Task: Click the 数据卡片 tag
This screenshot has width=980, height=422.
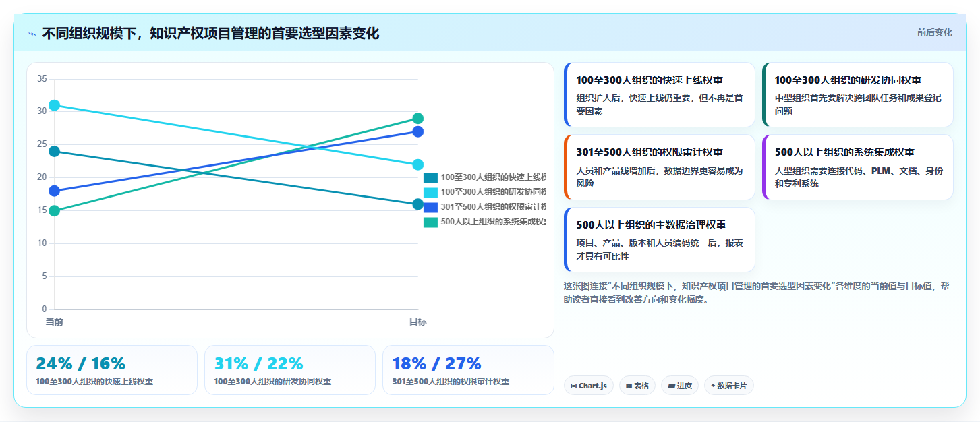Action: point(729,386)
